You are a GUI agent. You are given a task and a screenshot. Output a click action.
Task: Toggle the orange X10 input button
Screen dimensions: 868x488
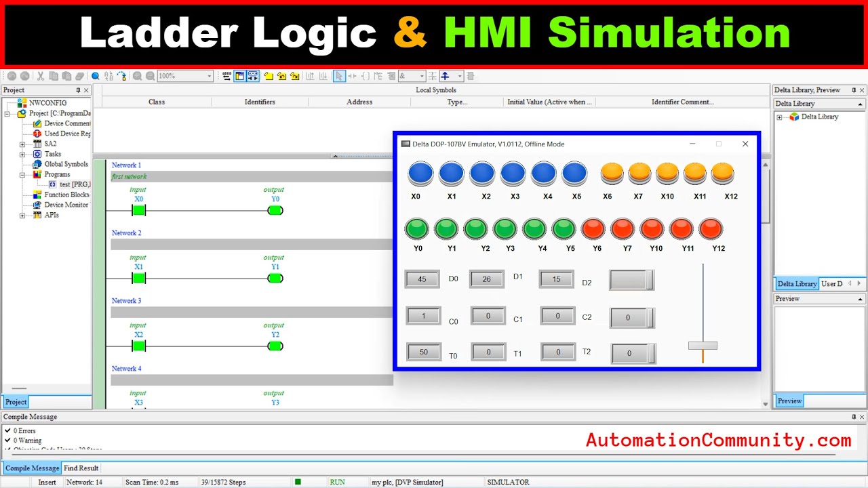[x=667, y=174]
